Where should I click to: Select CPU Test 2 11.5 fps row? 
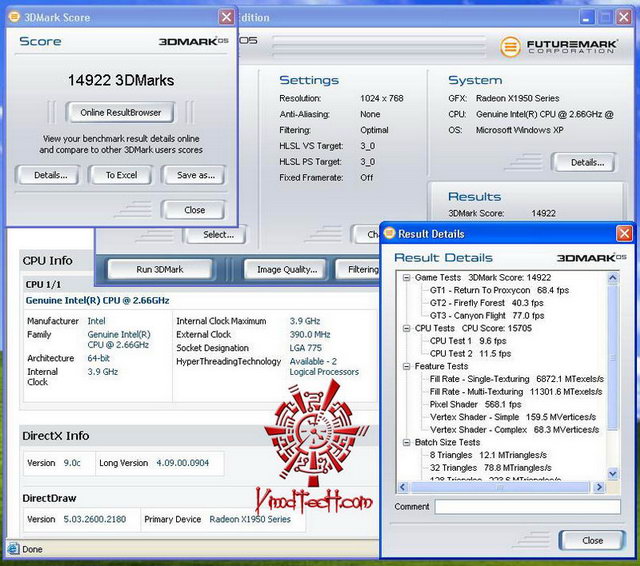tap(470, 354)
